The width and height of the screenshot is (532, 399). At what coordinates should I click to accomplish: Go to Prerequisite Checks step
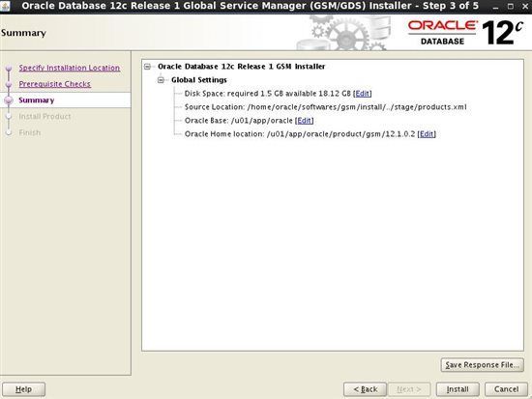pos(54,84)
